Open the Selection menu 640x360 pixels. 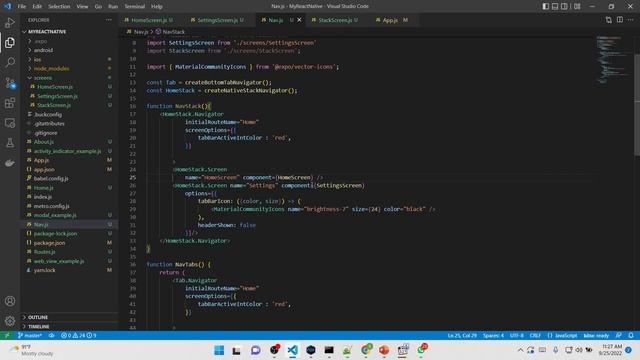tap(59, 7)
